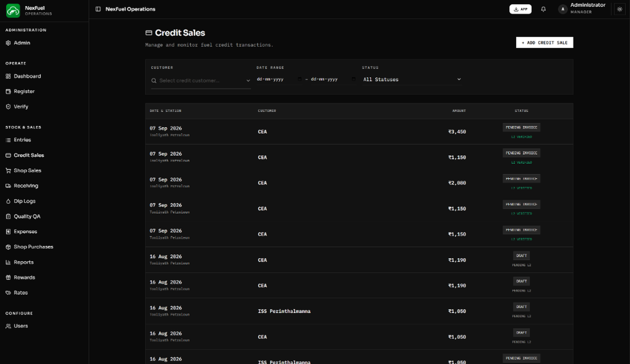Click the Dip Logs droplet icon
The height and width of the screenshot is (364, 630).
tap(8, 201)
